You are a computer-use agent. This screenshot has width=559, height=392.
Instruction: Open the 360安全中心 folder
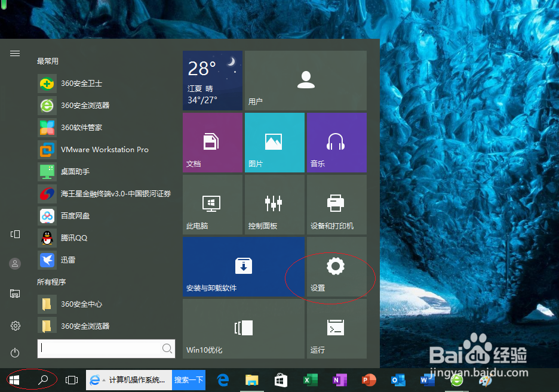pyautogui.click(x=106, y=304)
